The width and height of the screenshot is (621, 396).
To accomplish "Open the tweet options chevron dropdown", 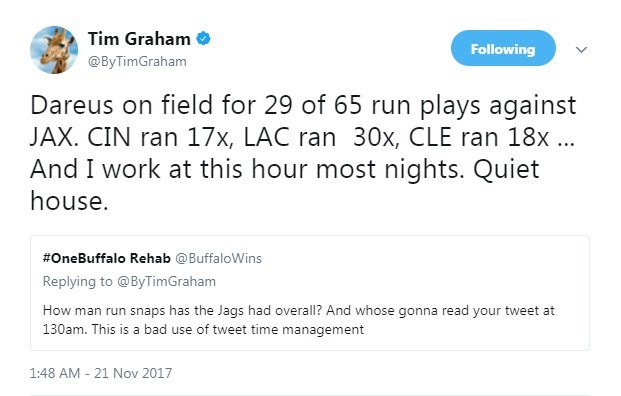I will [x=581, y=50].
